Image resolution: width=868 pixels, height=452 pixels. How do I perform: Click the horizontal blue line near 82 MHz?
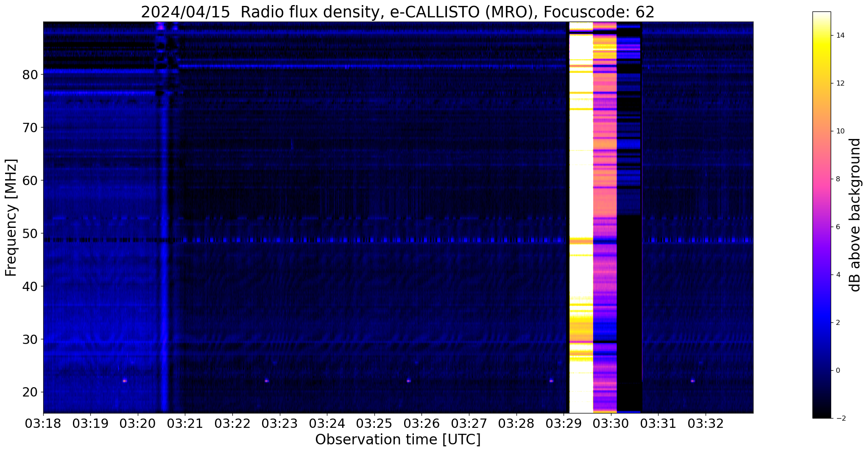tap(373, 66)
